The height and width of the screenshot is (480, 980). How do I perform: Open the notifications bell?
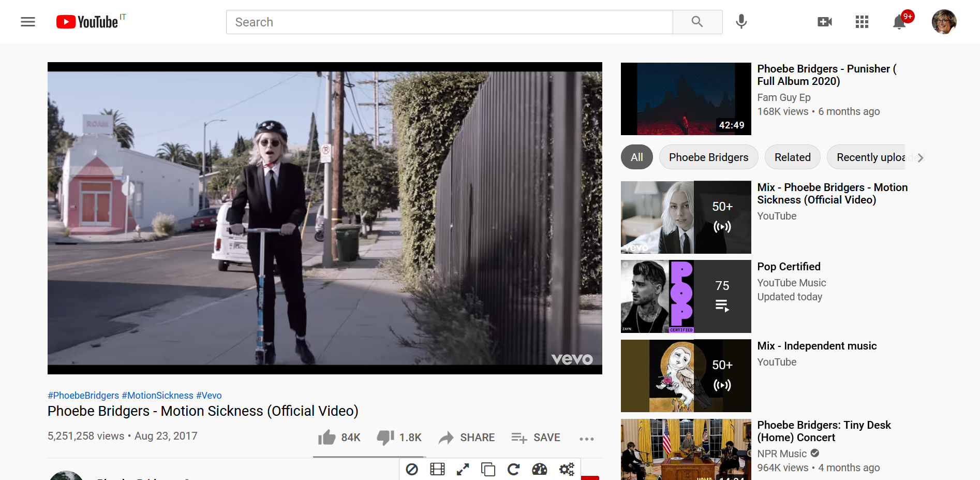click(x=899, y=22)
